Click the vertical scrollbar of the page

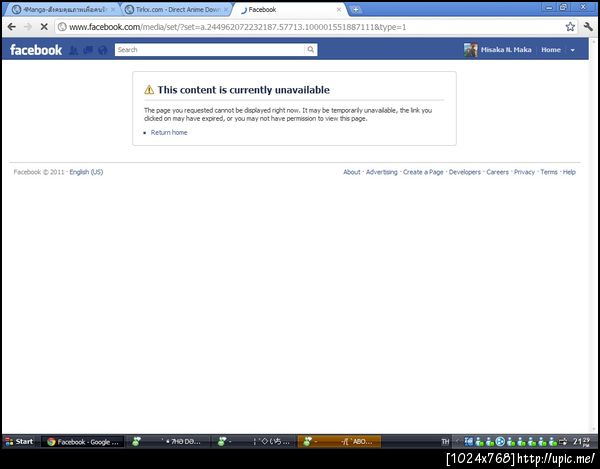593,235
